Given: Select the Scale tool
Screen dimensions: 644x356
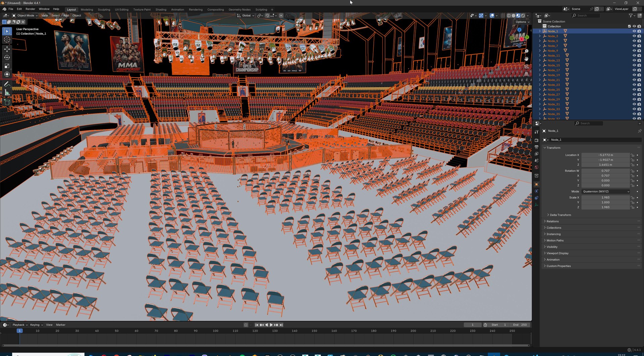Looking at the screenshot, I should pos(7,66).
